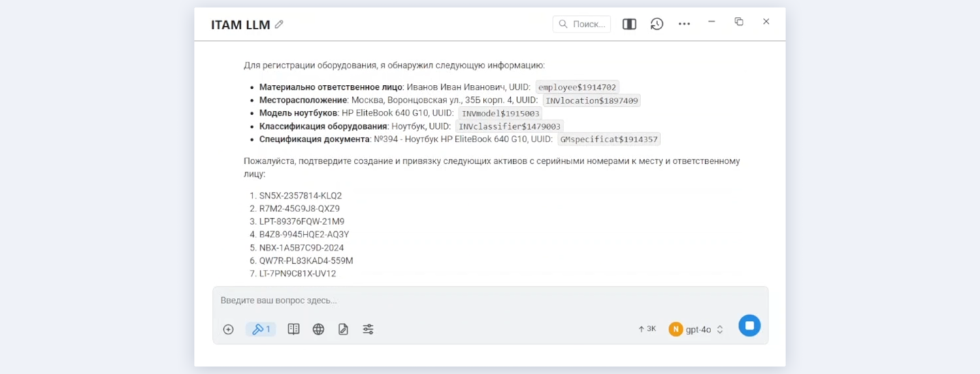Click the INVlocation$1897409 UUID code tag
The height and width of the screenshot is (374, 980).
click(591, 101)
